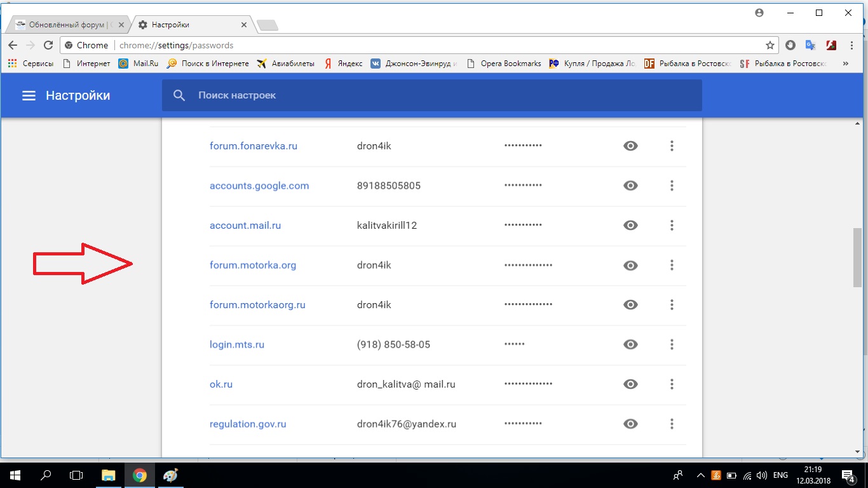This screenshot has width=868, height=488.
Task: Click the Поиск настроек search field
Action: point(432,95)
